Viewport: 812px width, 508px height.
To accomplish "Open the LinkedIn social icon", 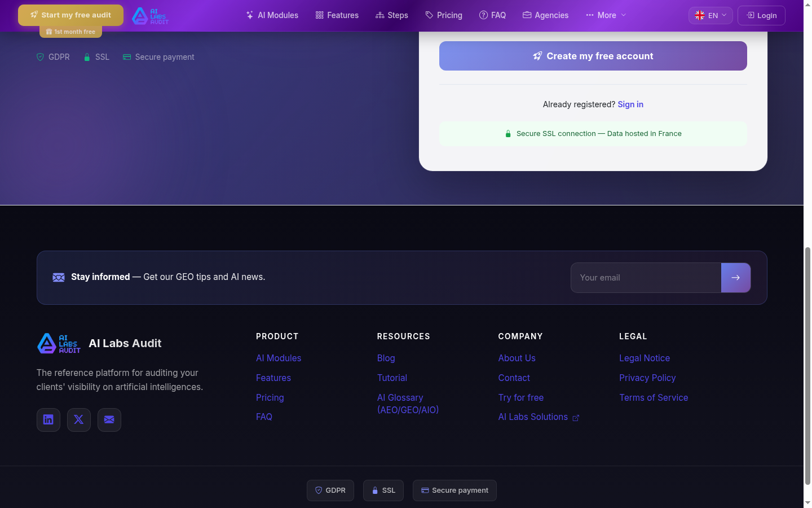I will click(x=48, y=420).
